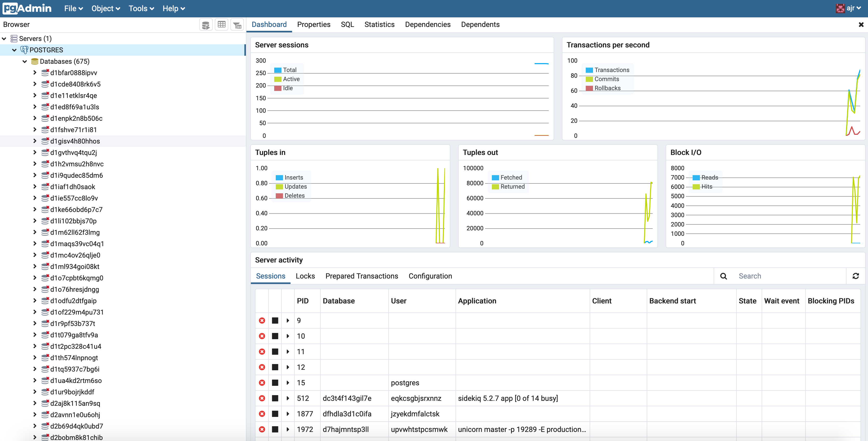
Task: Click the pgAdmin logo
Action: tap(27, 8)
